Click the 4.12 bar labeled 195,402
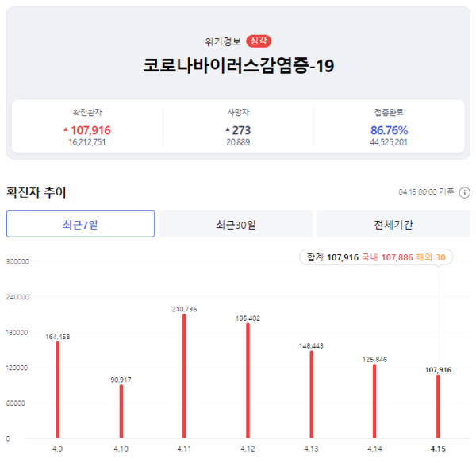476x463 pixels. click(x=248, y=380)
